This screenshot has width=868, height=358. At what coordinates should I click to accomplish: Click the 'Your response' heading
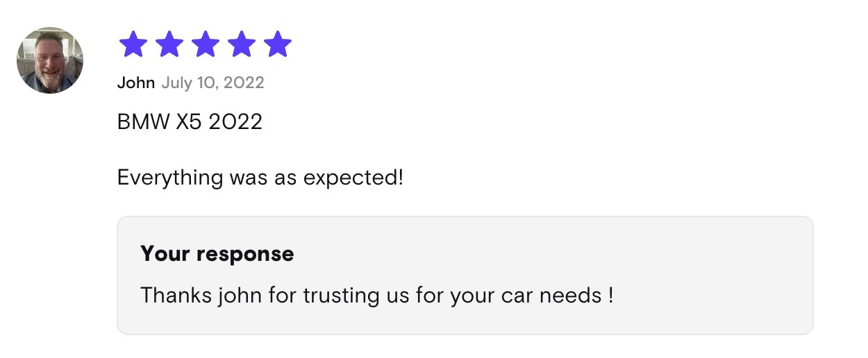[217, 254]
